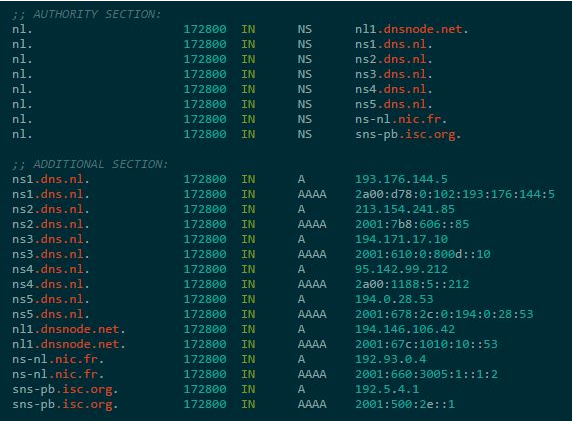Click the ns1.dns.nl NS record value
Viewport: 572px width, 421px height.
click(394, 44)
